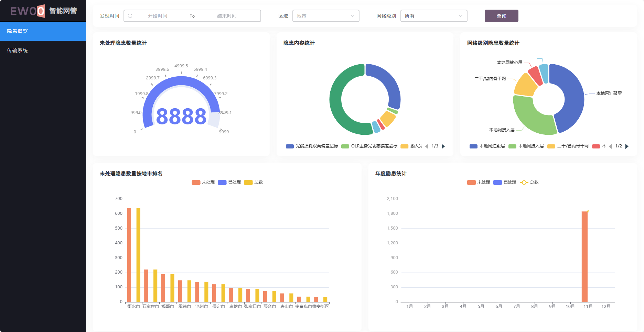Viewport: 644px width, 332px height.
Task: Toggle 已处理 legend in city ranking chart
Action: (x=229, y=182)
